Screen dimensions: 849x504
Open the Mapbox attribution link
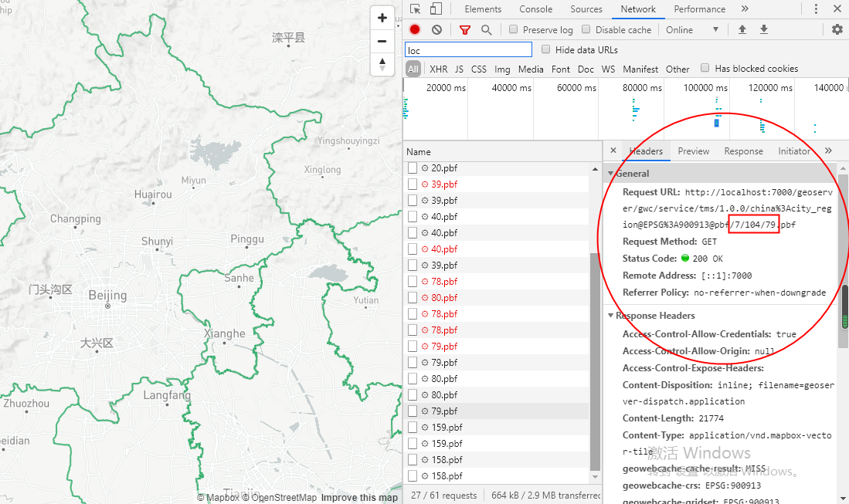(218, 498)
